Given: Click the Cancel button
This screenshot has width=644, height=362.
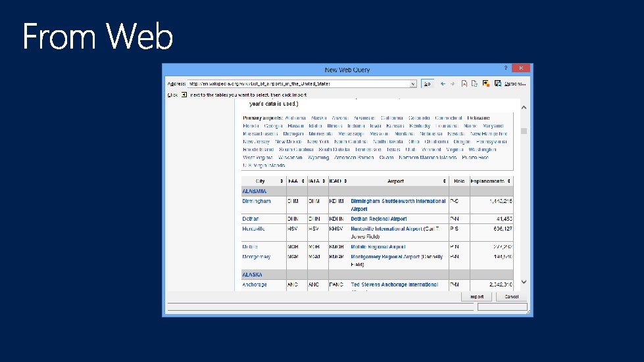Looking at the screenshot, I should (x=511, y=297).
